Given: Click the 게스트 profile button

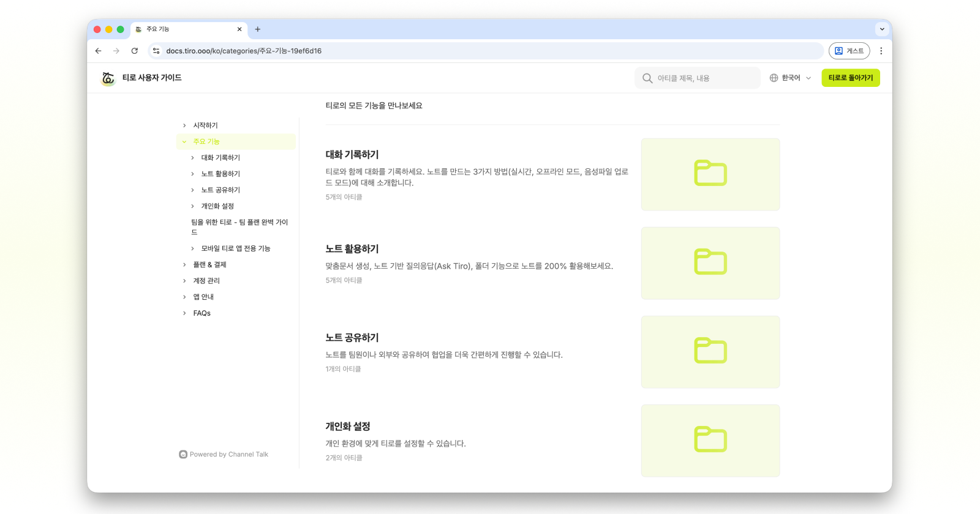Looking at the screenshot, I should [850, 51].
